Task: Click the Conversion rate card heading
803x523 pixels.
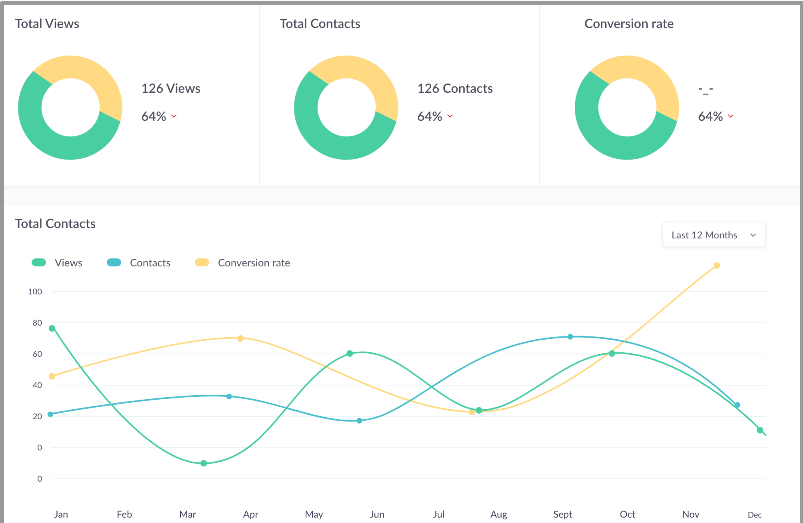Action: click(629, 24)
